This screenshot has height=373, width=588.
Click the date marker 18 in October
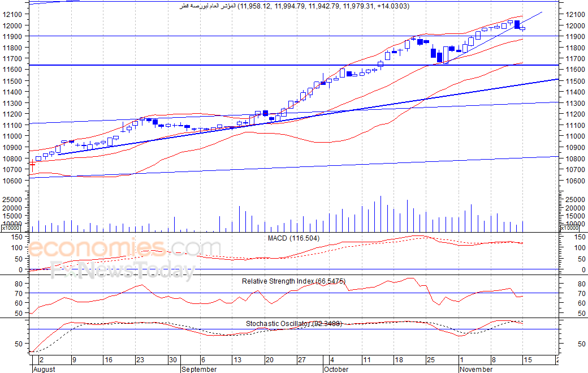399,360
